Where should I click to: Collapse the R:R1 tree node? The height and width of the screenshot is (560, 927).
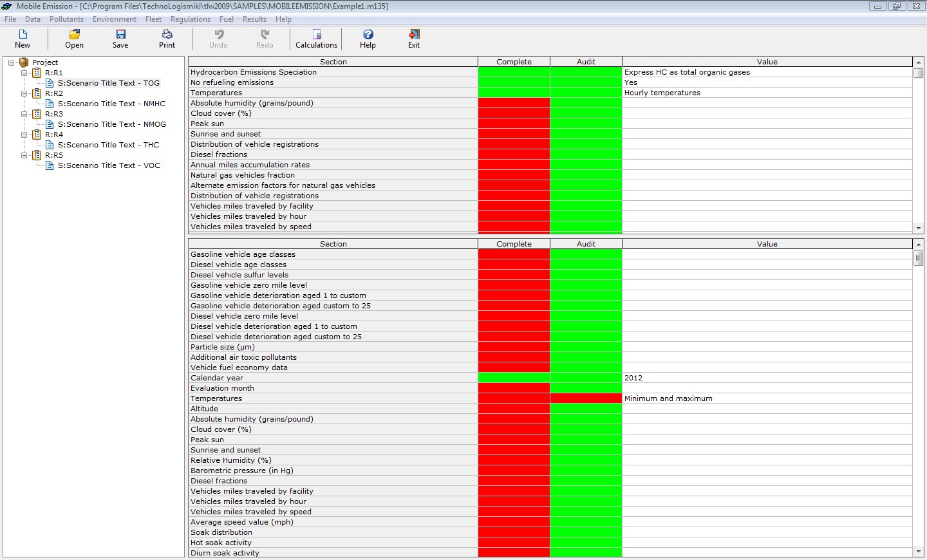24,73
